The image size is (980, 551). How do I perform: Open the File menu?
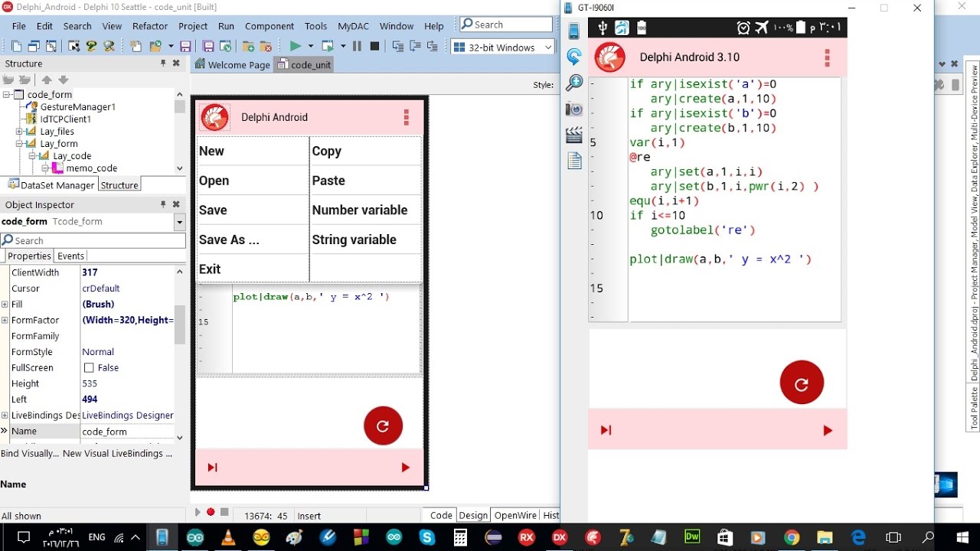19,25
